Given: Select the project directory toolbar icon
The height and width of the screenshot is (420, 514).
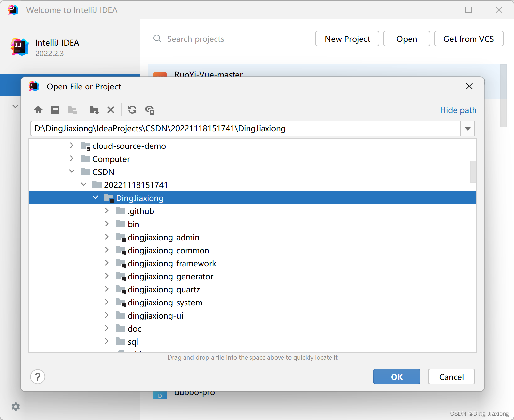Looking at the screenshot, I should tap(72, 110).
